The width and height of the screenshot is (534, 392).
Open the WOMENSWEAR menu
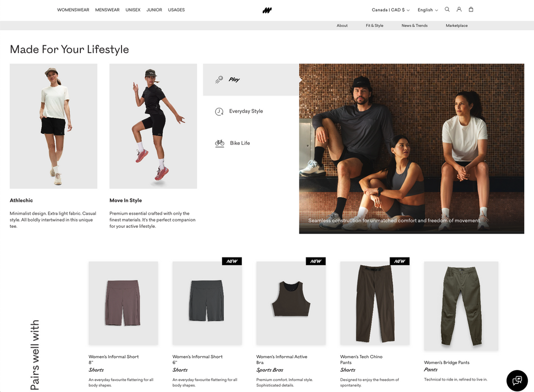(x=73, y=10)
